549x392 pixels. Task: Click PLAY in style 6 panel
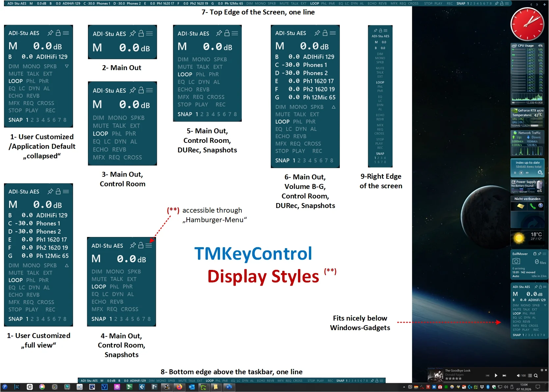point(299,151)
